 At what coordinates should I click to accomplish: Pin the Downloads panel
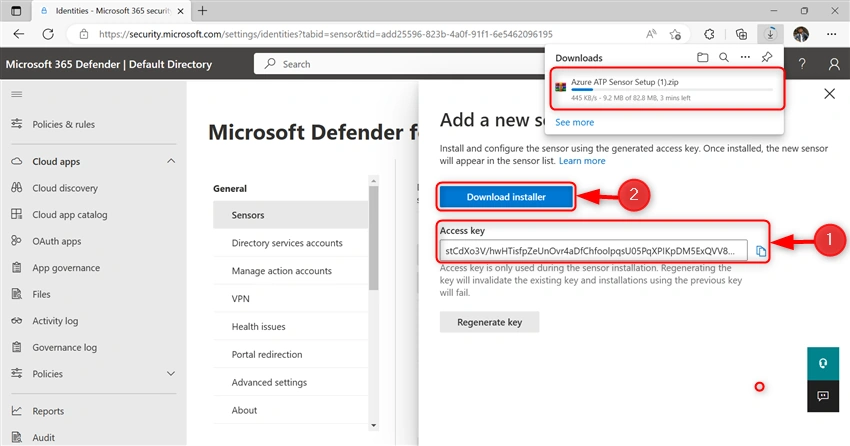tap(767, 57)
